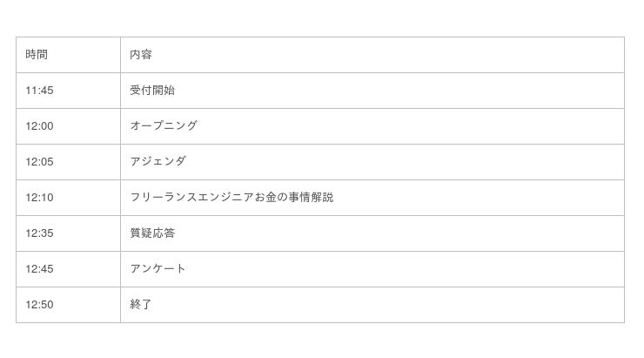Select the 12:05 time cell
Image resolution: width=644 pixels, height=358 pixels.
39,162
